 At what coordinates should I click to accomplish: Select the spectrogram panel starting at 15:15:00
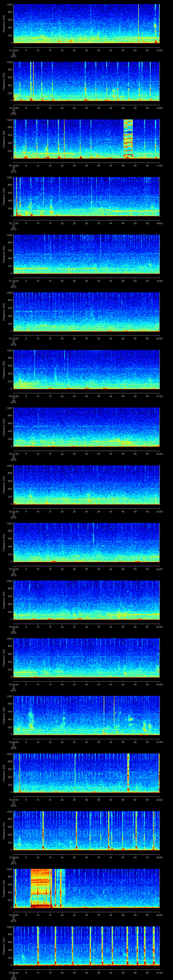(x=86, y=81)
